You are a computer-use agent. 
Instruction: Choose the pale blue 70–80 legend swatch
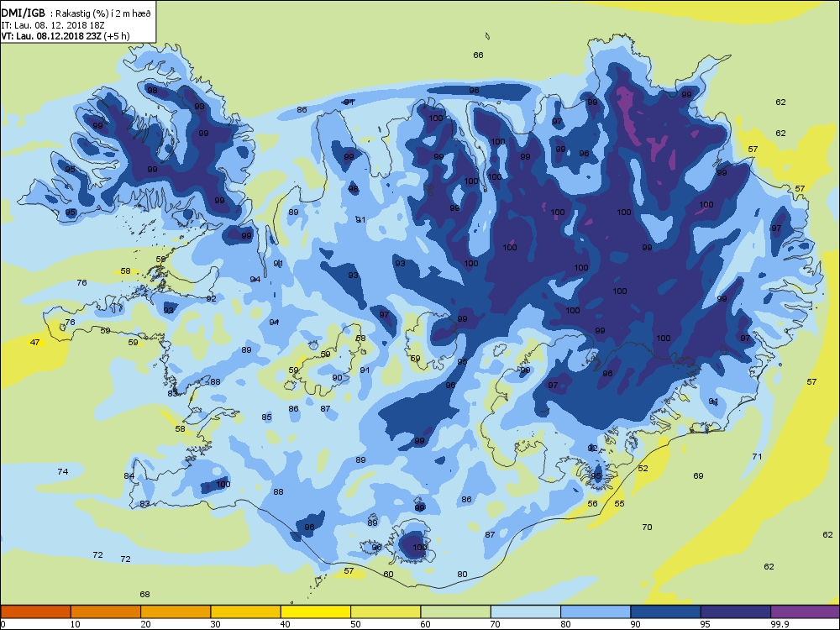526,612
